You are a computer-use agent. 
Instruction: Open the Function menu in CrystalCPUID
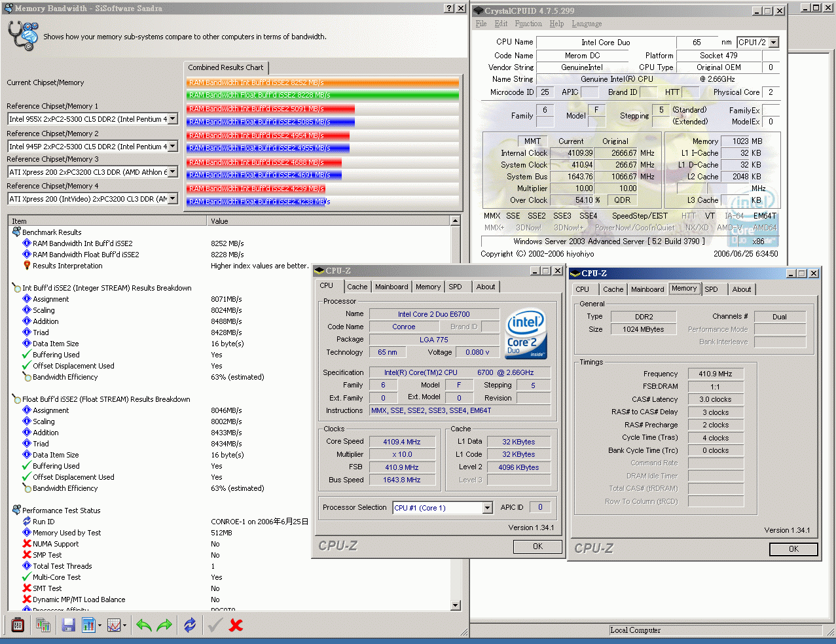528,24
